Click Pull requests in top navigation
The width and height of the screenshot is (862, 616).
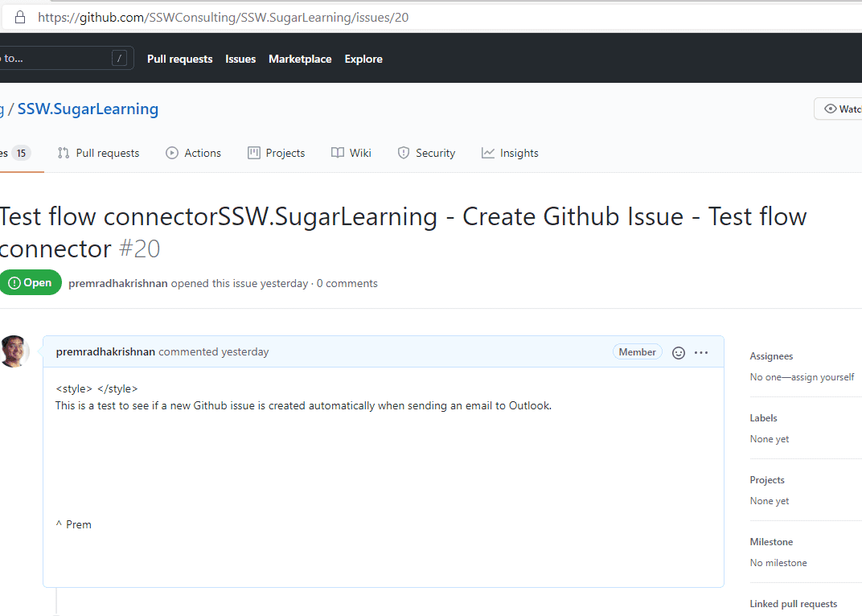point(179,59)
